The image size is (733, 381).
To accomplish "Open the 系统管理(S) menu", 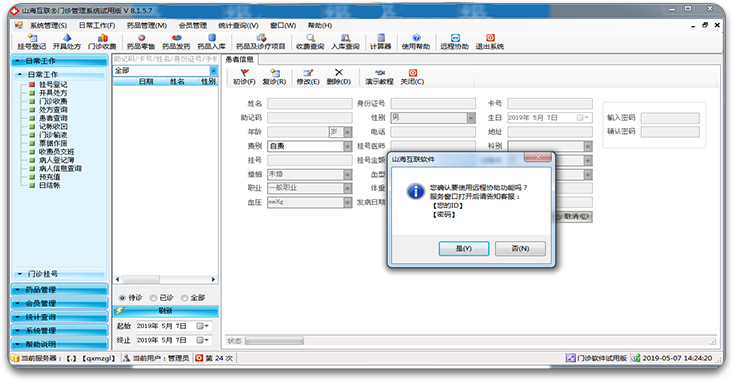I will click(x=48, y=25).
